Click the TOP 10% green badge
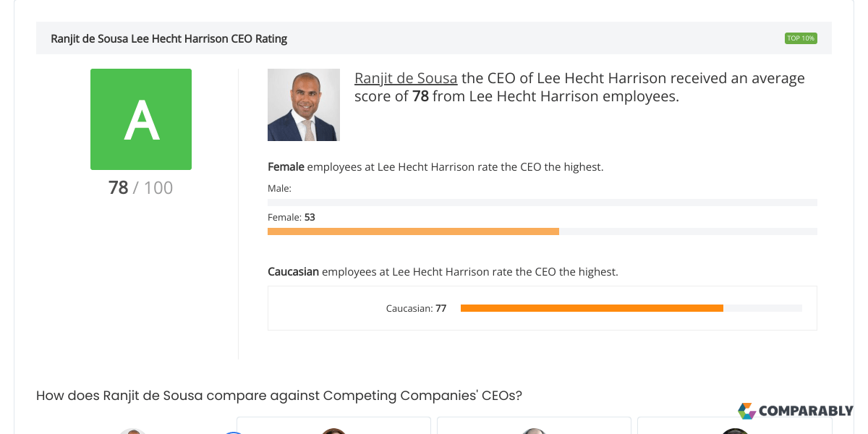The height and width of the screenshot is (434, 868). [x=801, y=38]
